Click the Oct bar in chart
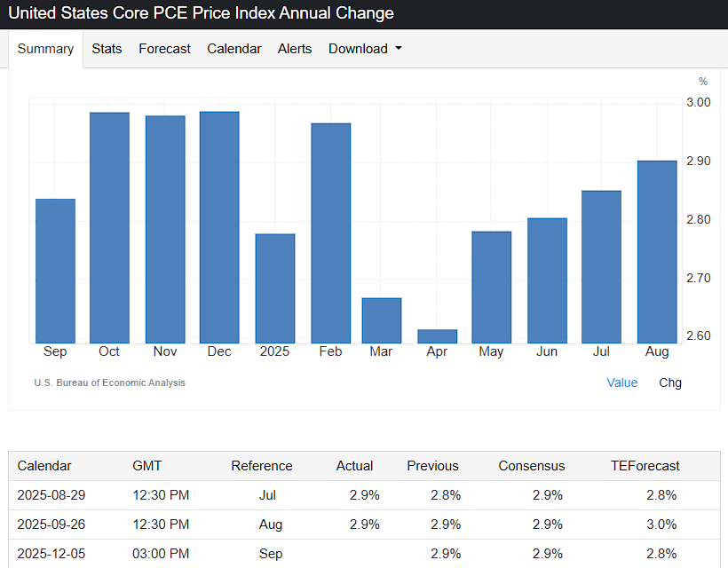 (x=109, y=227)
